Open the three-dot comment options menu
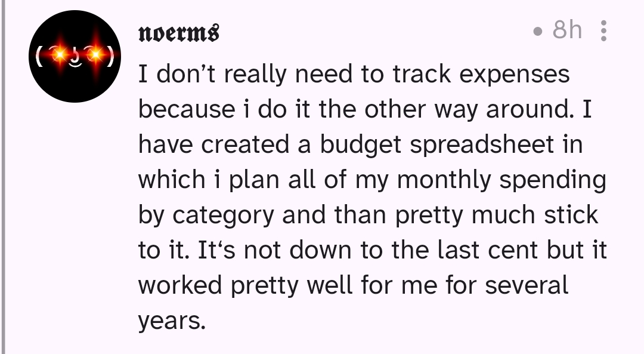This screenshot has height=354, width=644. pos(603,31)
